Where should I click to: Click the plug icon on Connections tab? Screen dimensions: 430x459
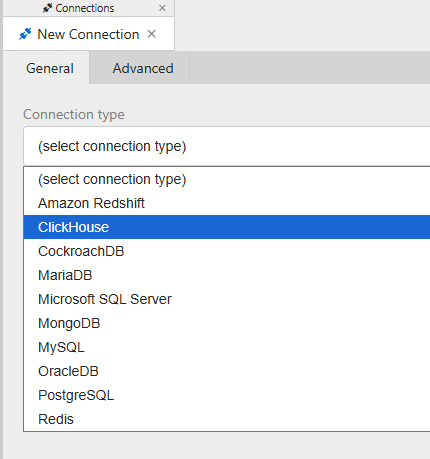point(47,8)
